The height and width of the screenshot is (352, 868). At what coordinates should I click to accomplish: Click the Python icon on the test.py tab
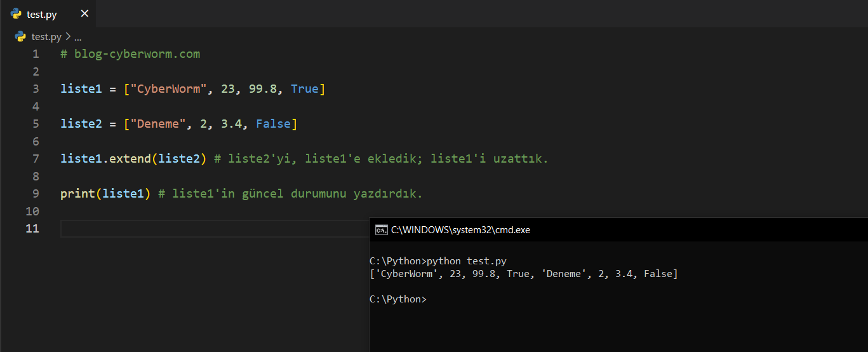pos(17,13)
